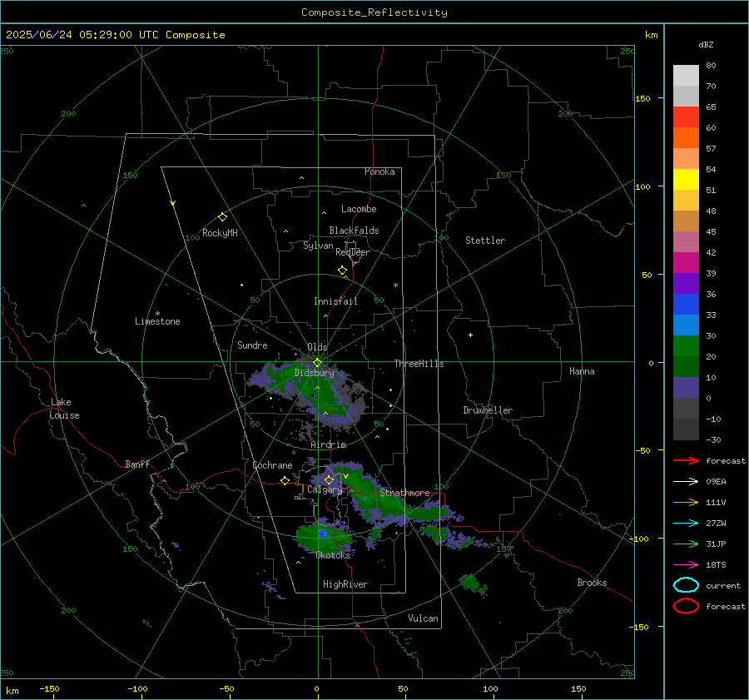Click the red forecast arrow legend icon
The image size is (749, 700).
[686, 460]
